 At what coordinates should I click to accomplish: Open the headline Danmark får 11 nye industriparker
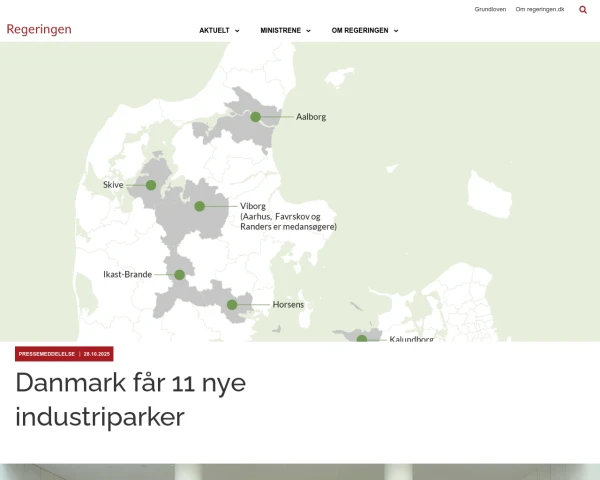(x=130, y=400)
